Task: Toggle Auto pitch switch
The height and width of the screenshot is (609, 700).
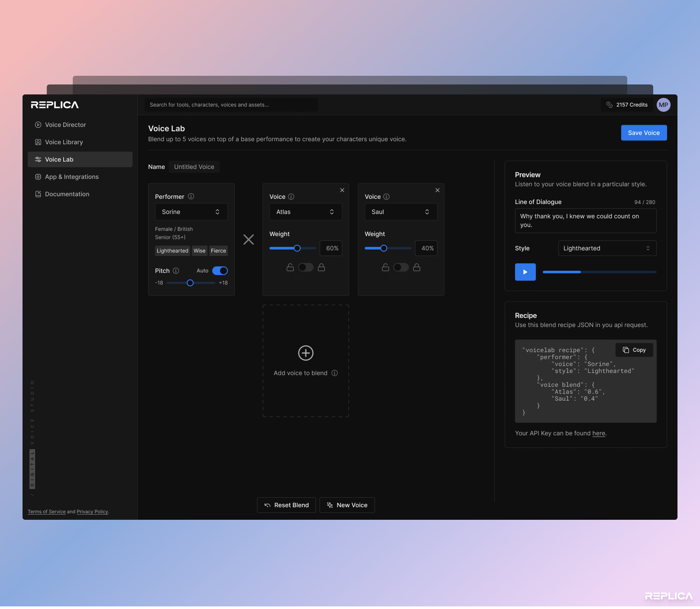Action: [x=220, y=271]
